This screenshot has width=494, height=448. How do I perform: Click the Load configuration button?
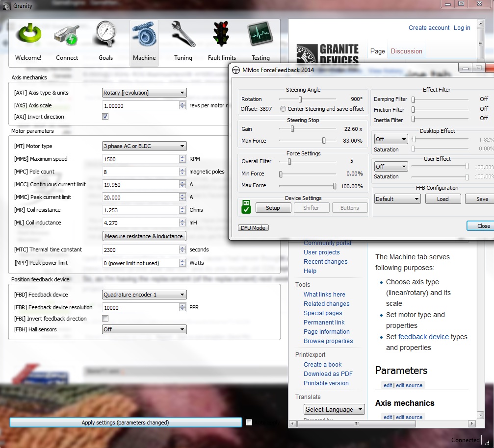point(442,199)
